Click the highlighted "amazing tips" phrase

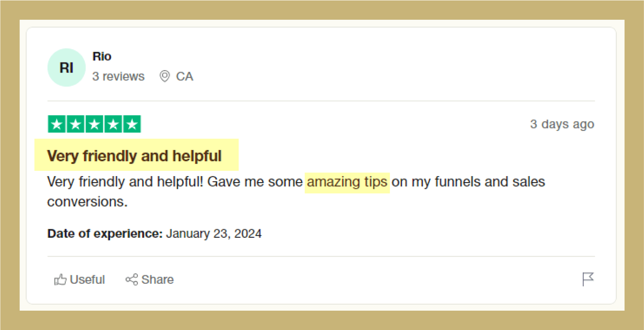[347, 182]
